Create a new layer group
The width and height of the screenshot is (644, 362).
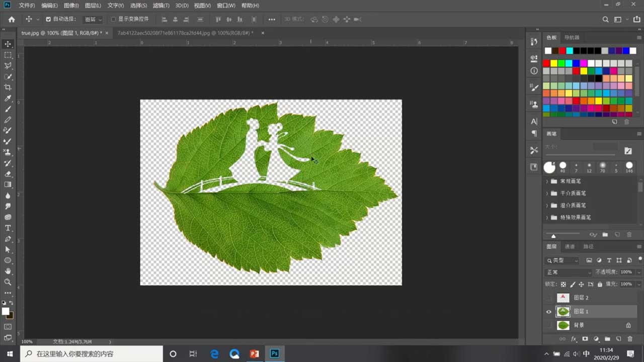[x=607, y=339]
